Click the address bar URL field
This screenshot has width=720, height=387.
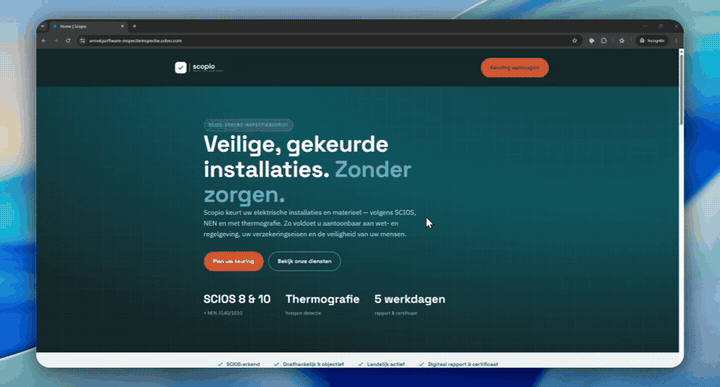(x=328, y=41)
